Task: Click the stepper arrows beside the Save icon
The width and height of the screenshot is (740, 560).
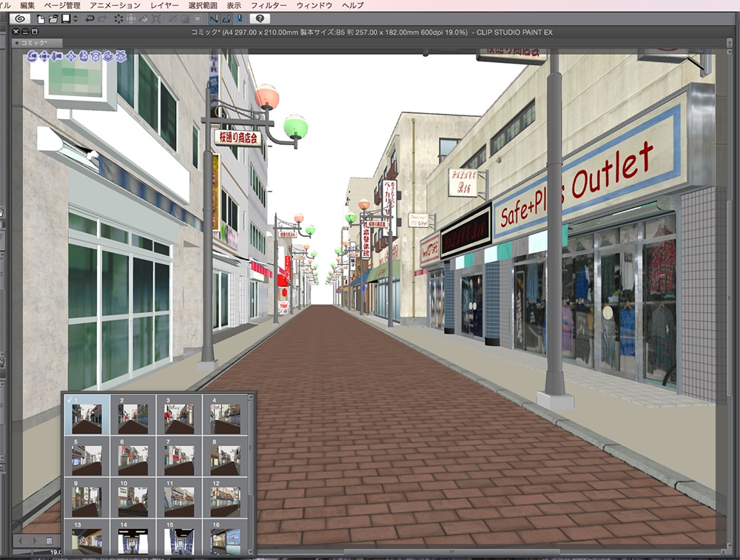Action: 75,20
